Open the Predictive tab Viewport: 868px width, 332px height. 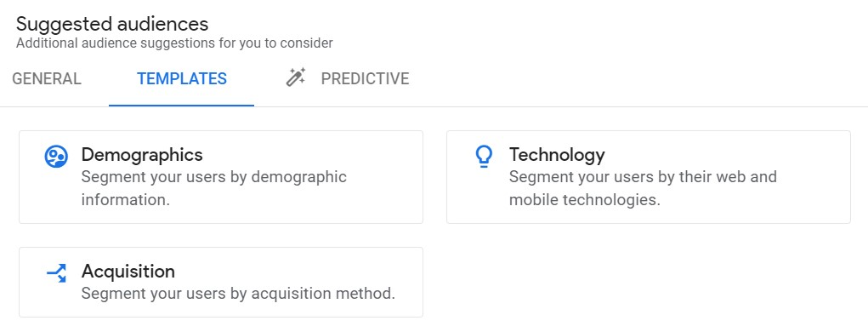click(x=348, y=78)
